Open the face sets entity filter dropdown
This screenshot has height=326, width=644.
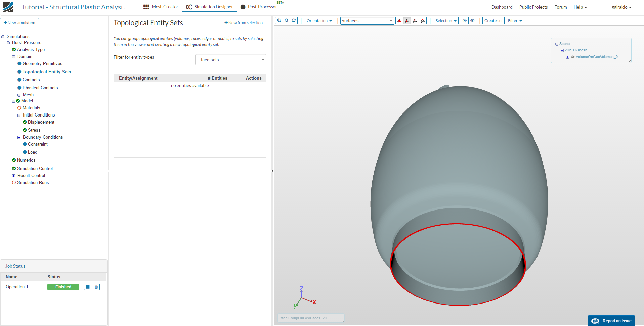230,60
